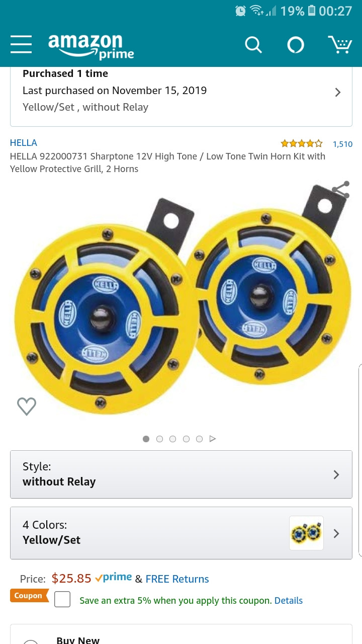Screen dimensions: 362x644
Task: Expand the 4 Colors Yellow/Set selector
Action: tap(181, 533)
